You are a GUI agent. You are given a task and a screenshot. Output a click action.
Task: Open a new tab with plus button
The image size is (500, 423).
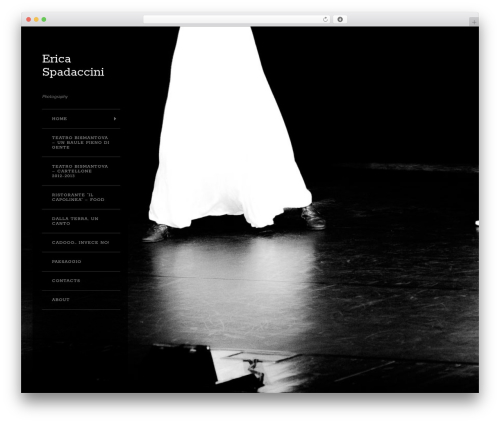(474, 22)
